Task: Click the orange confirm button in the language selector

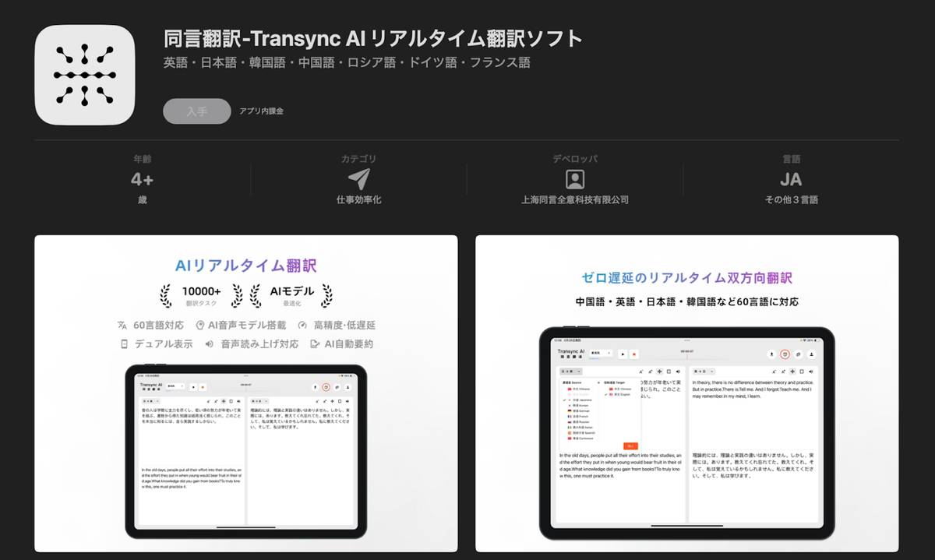Action: (631, 446)
